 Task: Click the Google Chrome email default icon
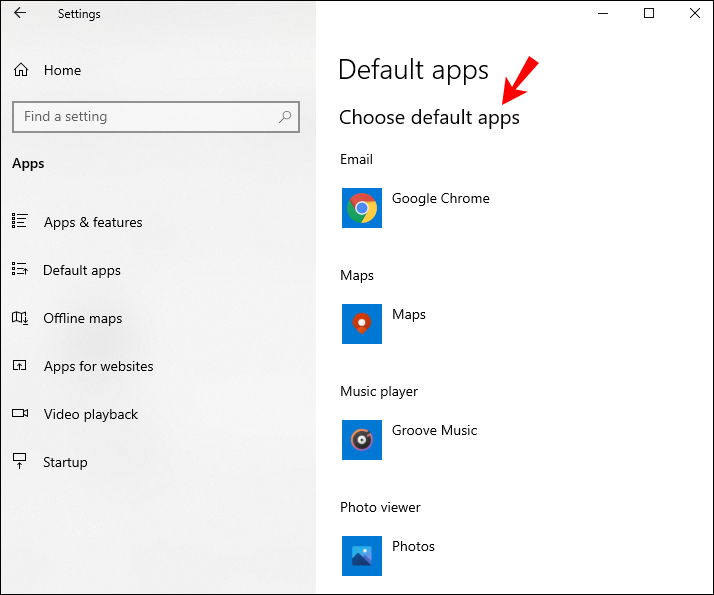(x=362, y=208)
